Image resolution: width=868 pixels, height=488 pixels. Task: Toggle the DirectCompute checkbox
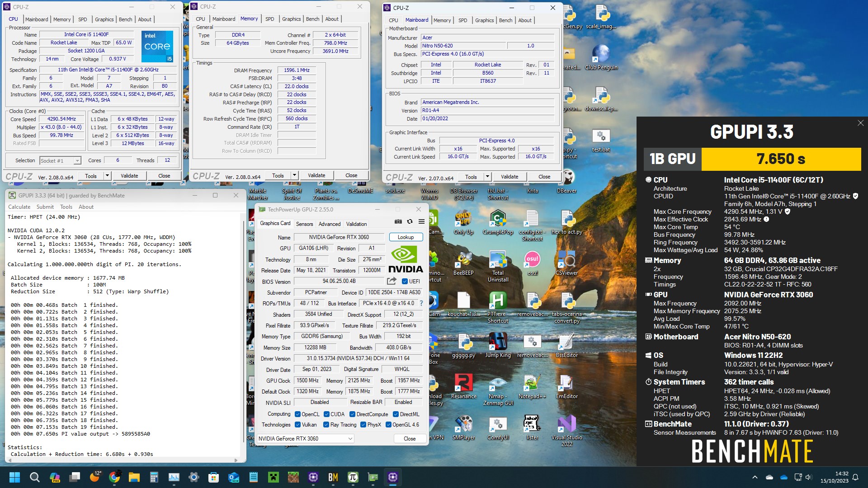pos(352,414)
